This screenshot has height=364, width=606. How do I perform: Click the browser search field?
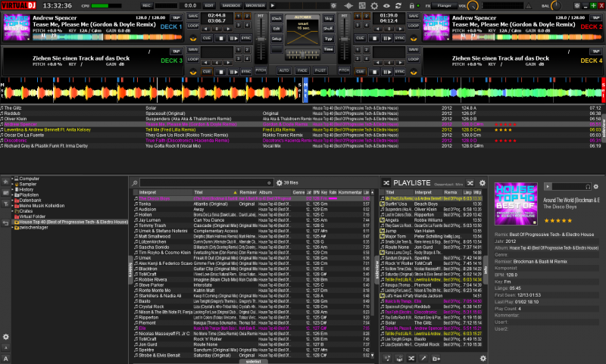click(x=206, y=182)
